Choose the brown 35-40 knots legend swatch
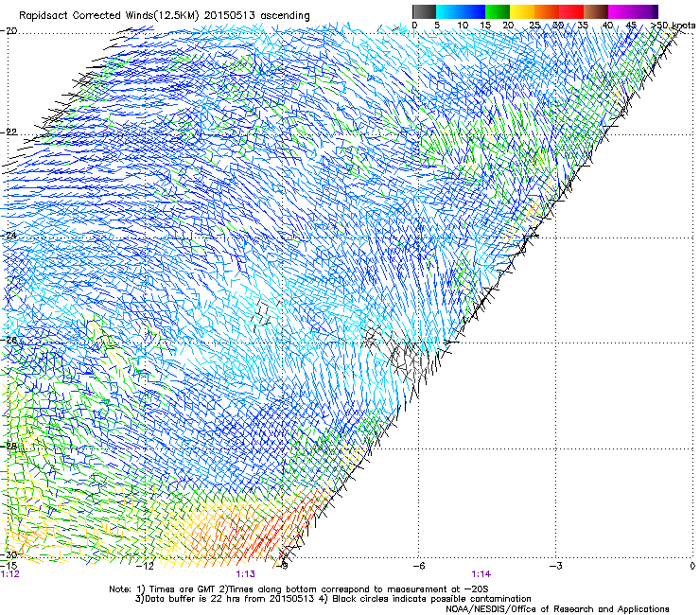 (596, 11)
